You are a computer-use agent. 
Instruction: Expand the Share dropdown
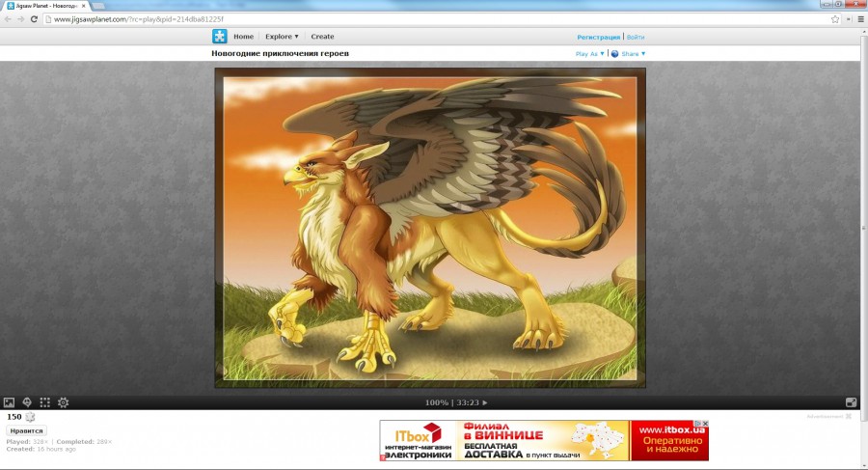coord(634,54)
